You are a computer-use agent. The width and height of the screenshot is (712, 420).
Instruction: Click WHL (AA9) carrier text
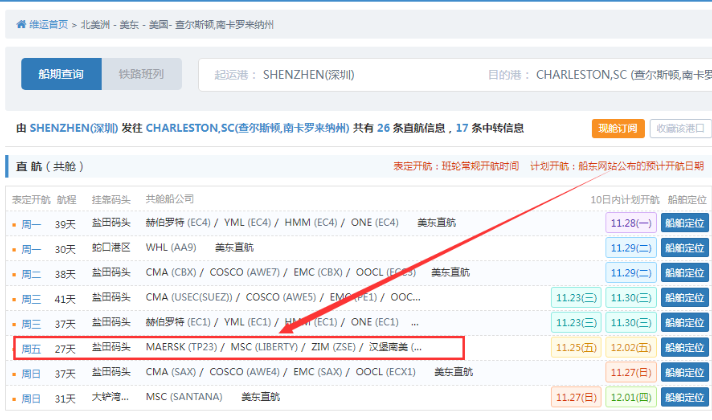[x=171, y=247]
